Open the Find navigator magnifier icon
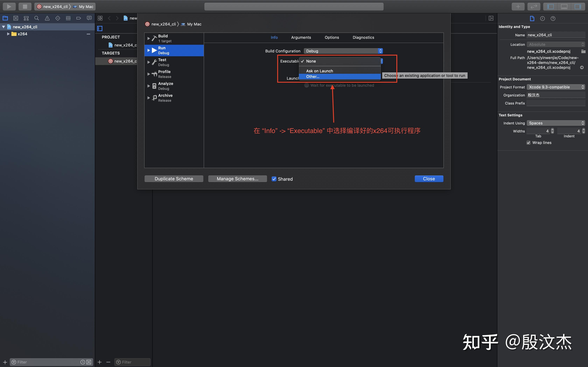This screenshot has width=588, height=367. pyautogui.click(x=37, y=18)
